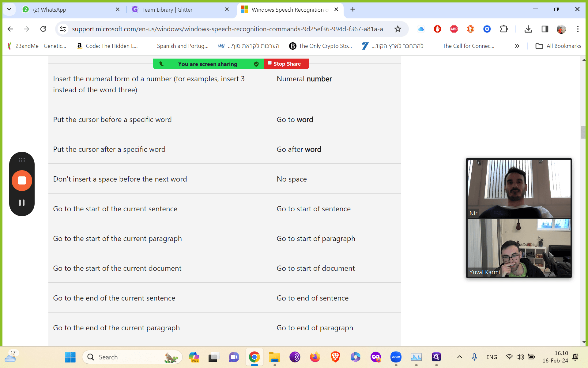The width and height of the screenshot is (588, 368).
Task: Reload the current page
Action: [x=43, y=29]
